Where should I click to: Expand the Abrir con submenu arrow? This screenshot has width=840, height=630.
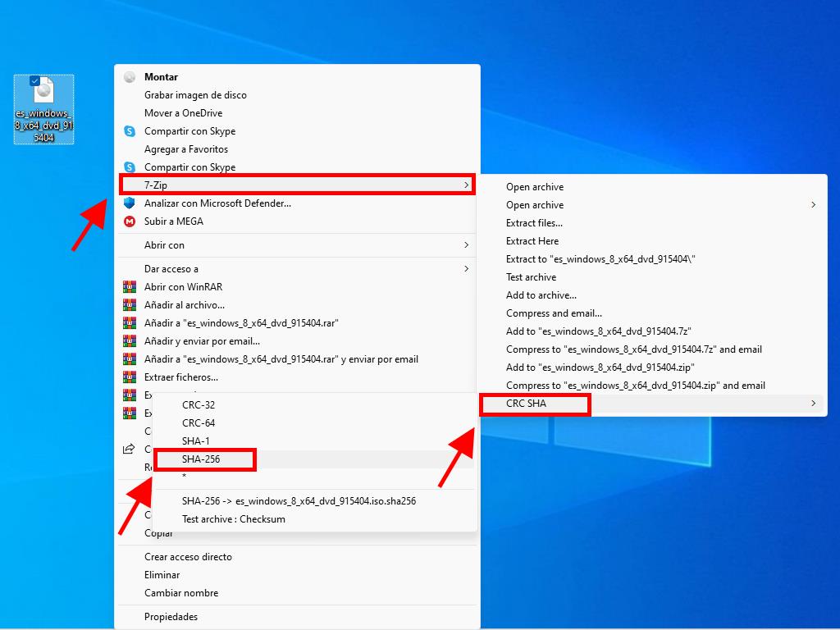(x=466, y=244)
